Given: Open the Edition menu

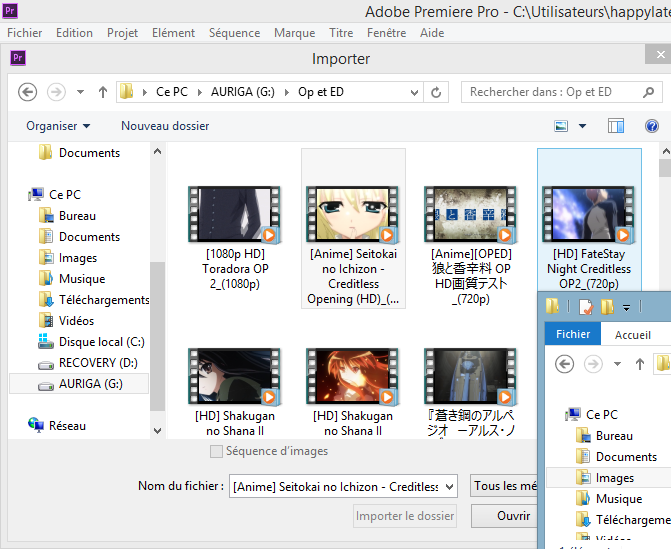Looking at the screenshot, I should (74, 33).
